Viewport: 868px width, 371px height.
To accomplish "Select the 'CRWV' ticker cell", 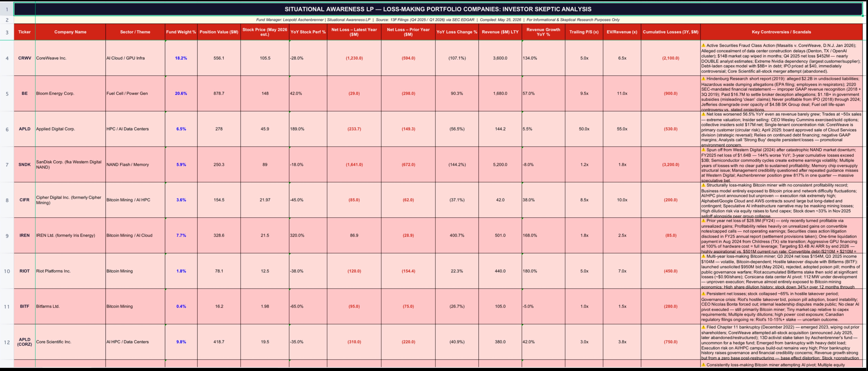I will tap(25, 58).
